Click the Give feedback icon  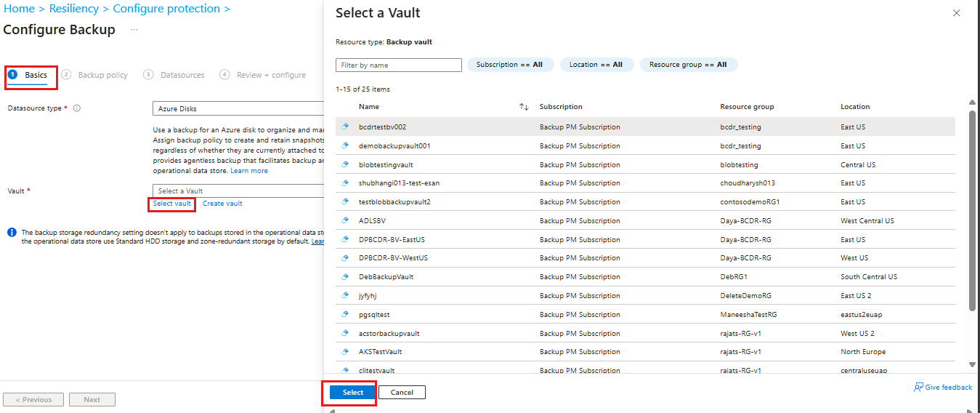coord(918,388)
